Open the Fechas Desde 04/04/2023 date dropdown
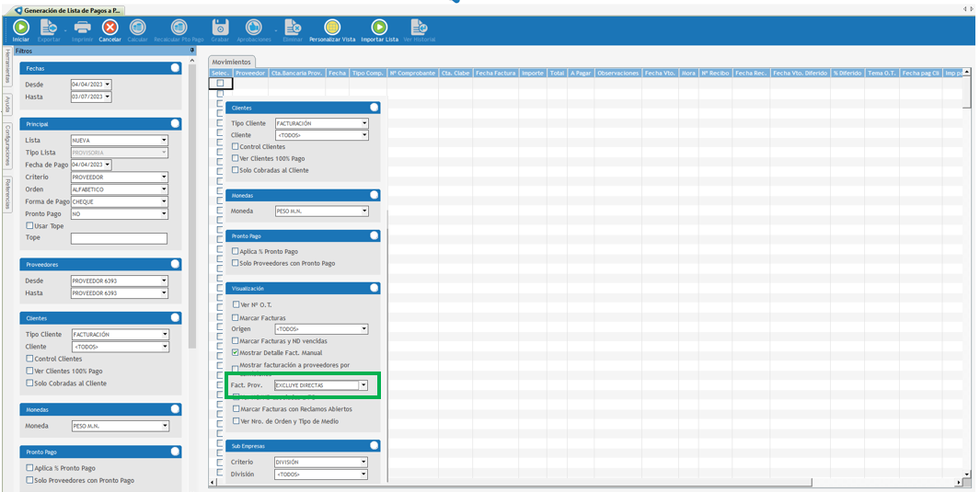This screenshot has width=980, height=492. tap(108, 85)
